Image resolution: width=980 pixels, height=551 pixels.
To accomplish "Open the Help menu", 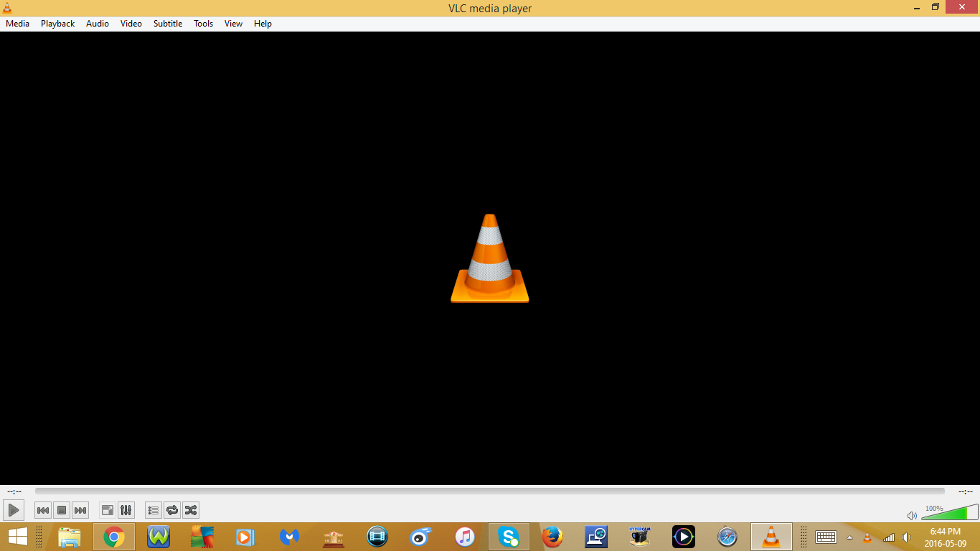I will (263, 24).
